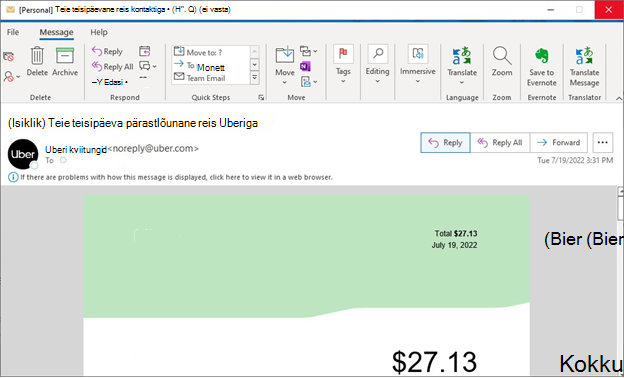This screenshot has width=624, height=378.
Task: Click the email subject line text
Action: point(133,123)
